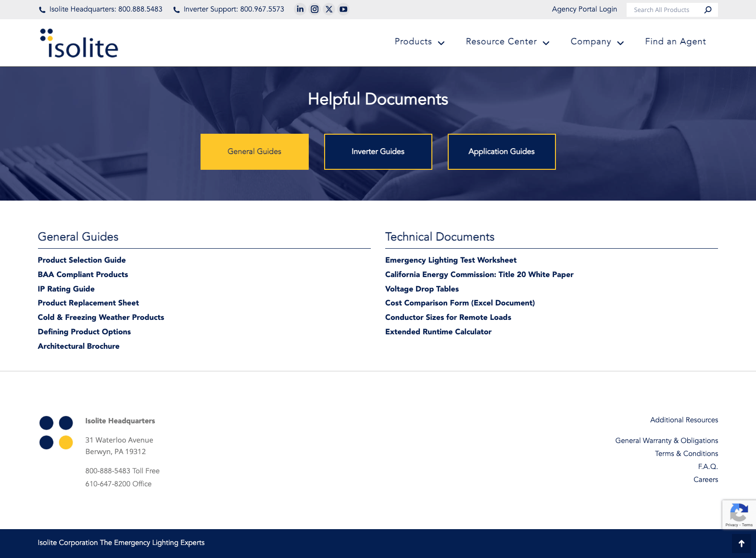Select the Application Guides tab button
This screenshot has width=756, height=558.
coord(502,152)
